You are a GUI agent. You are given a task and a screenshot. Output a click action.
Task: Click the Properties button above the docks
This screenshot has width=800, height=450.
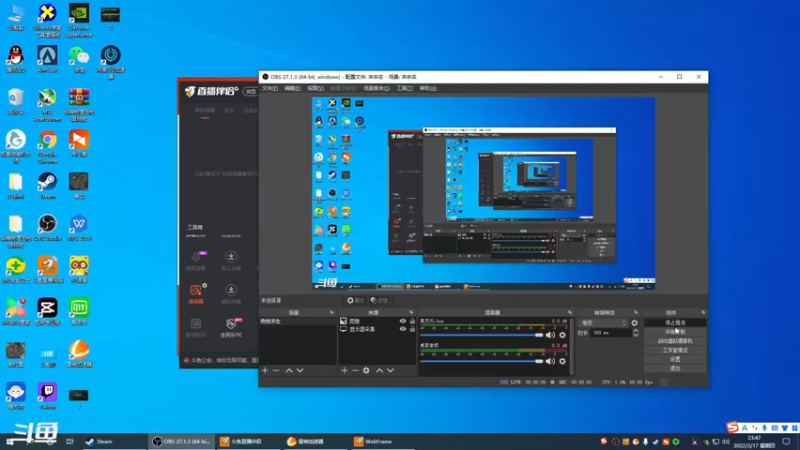tap(355, 301)
